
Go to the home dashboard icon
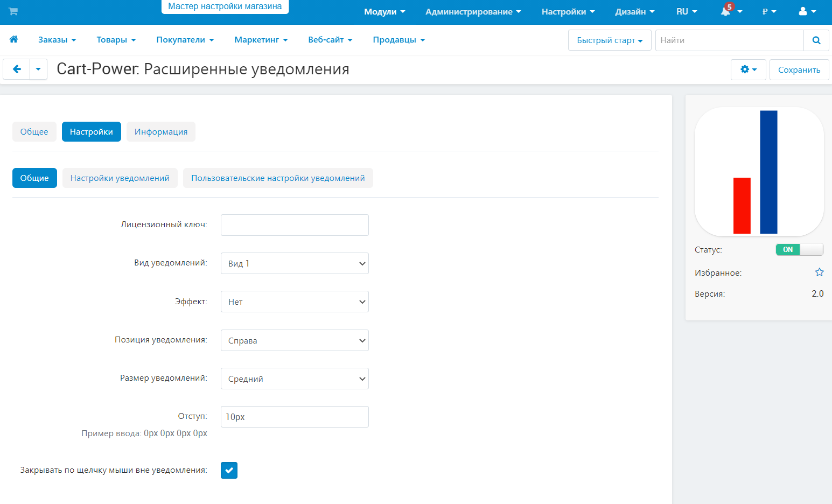14,39
